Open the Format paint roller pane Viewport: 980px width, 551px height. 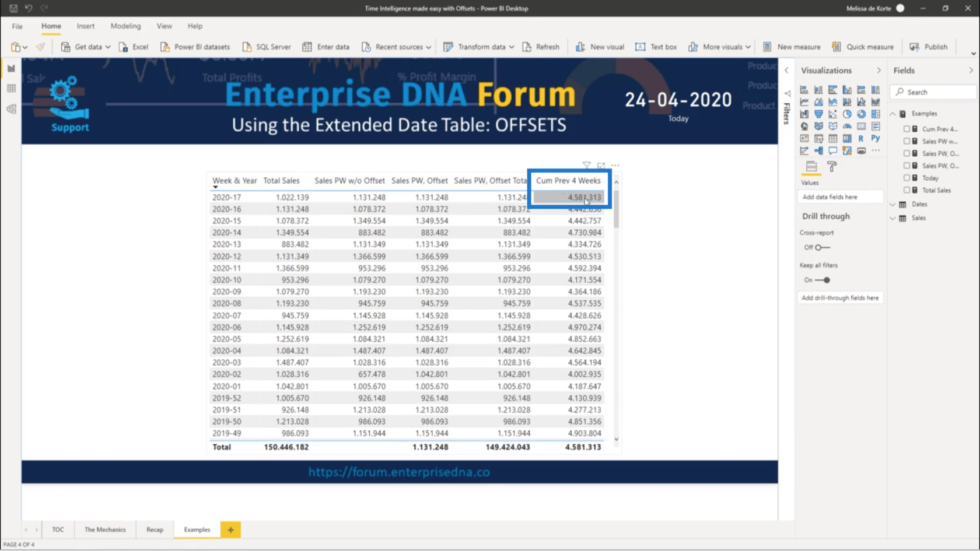(832, 167)
